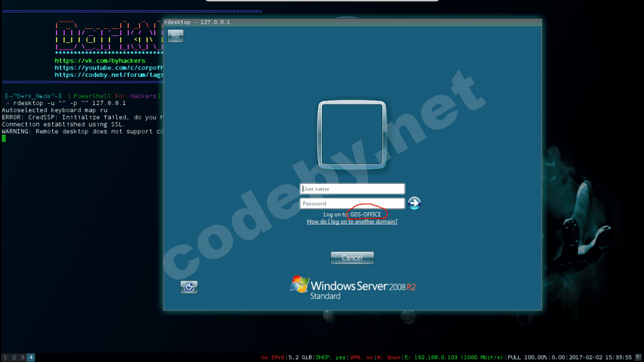Viewport: 644px width, 362px height.
Task: Click the GDS-OFFICE domain name text
Action: (x=365, y=214)
